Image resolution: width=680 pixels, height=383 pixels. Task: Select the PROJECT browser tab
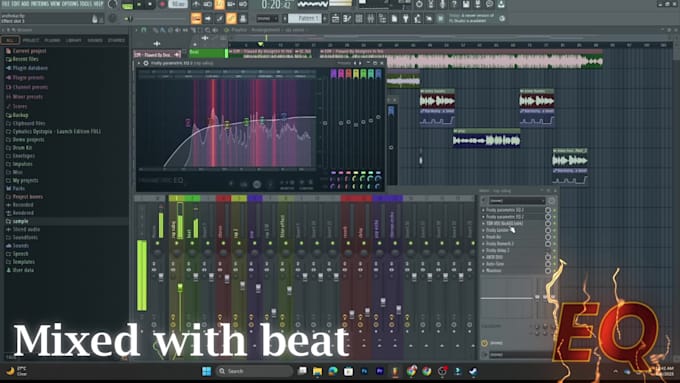30,40
